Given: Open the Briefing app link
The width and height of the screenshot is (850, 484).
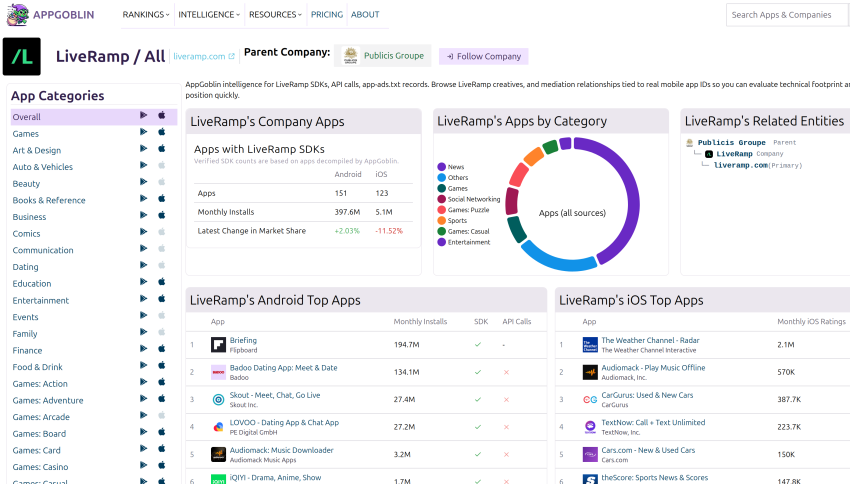Looking at the screenshot, I should tap(243, 340).
